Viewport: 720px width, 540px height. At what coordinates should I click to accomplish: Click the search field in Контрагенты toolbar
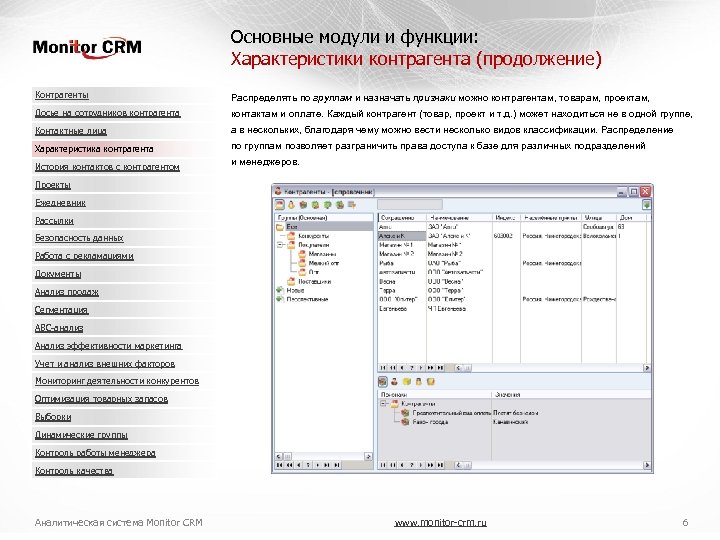410,205
